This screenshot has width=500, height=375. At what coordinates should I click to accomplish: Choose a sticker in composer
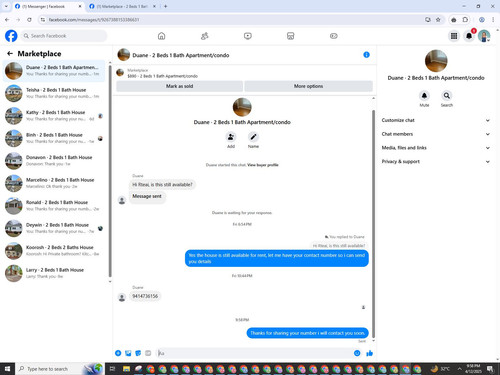click(138, 353)
